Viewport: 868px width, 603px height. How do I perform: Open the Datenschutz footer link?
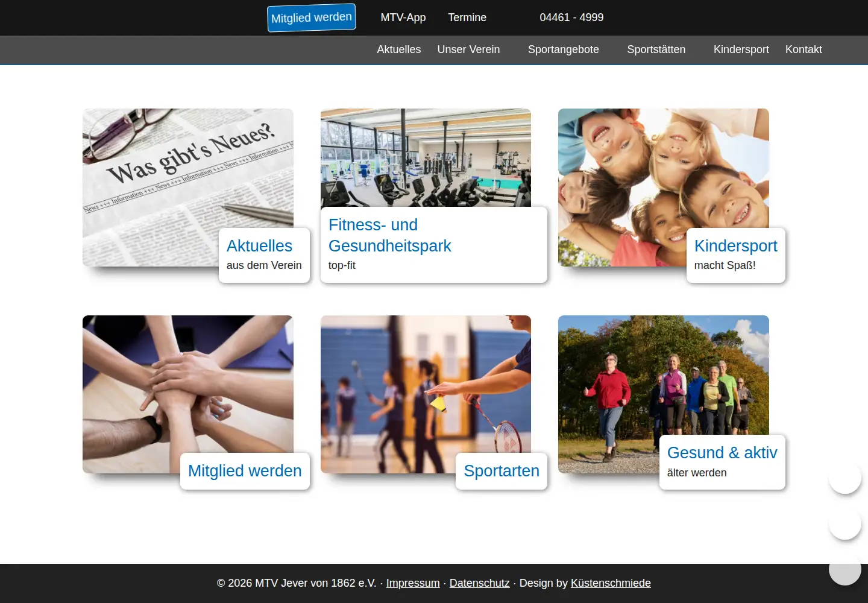pyautogui.click(x=480, y=583)
